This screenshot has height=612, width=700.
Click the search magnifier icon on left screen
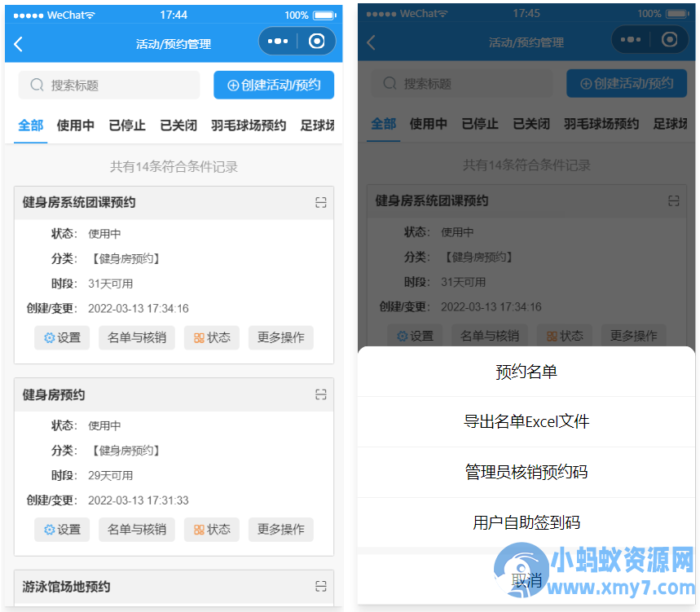tap(37, 85)
